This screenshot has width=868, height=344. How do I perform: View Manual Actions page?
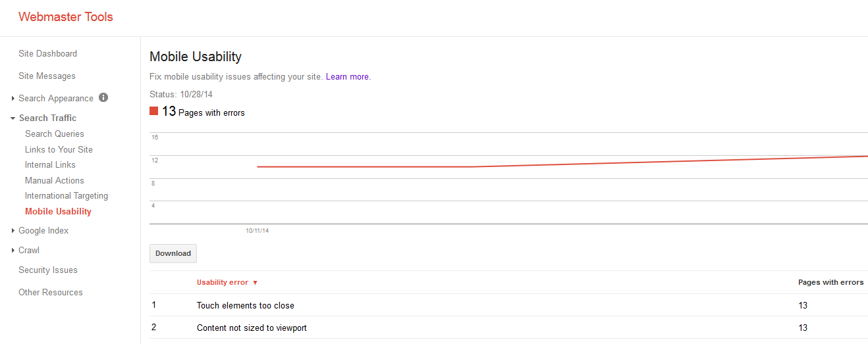[55, 180]
